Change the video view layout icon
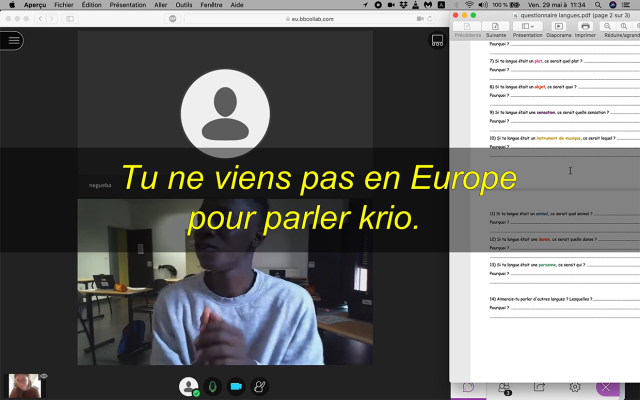 [x=437, y=41]
